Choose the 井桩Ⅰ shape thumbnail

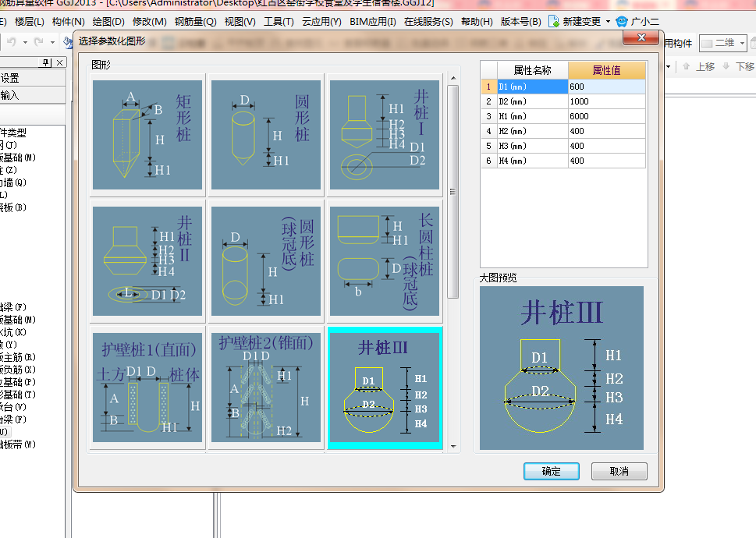(385, 135)
